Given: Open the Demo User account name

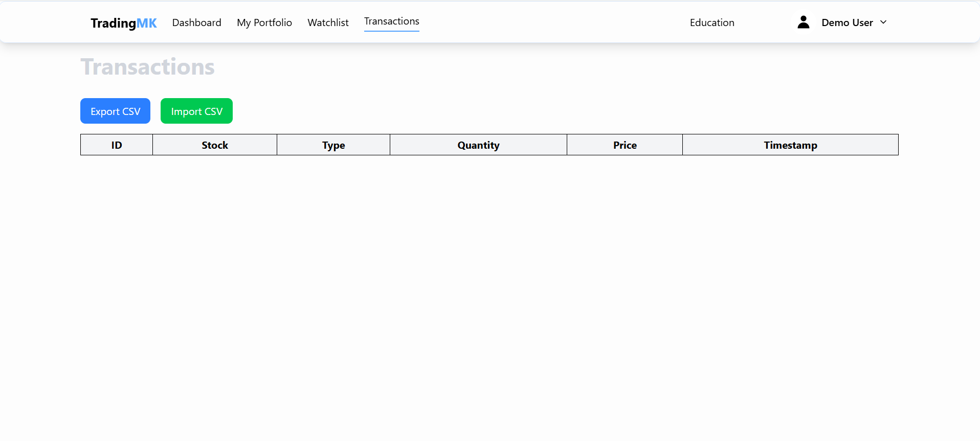Looking at the screenshot, I should click(x=847, y=22).
